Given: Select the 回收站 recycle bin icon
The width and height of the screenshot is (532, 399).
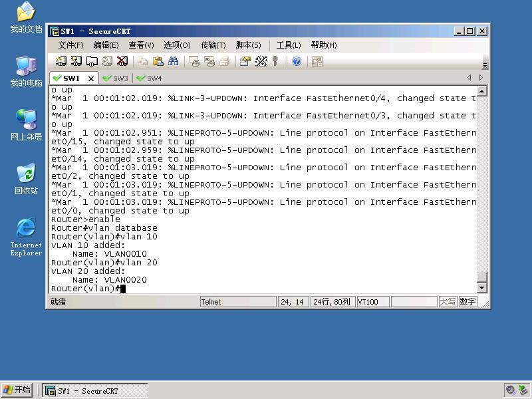Looking at the screenshot, I should 26,179.
